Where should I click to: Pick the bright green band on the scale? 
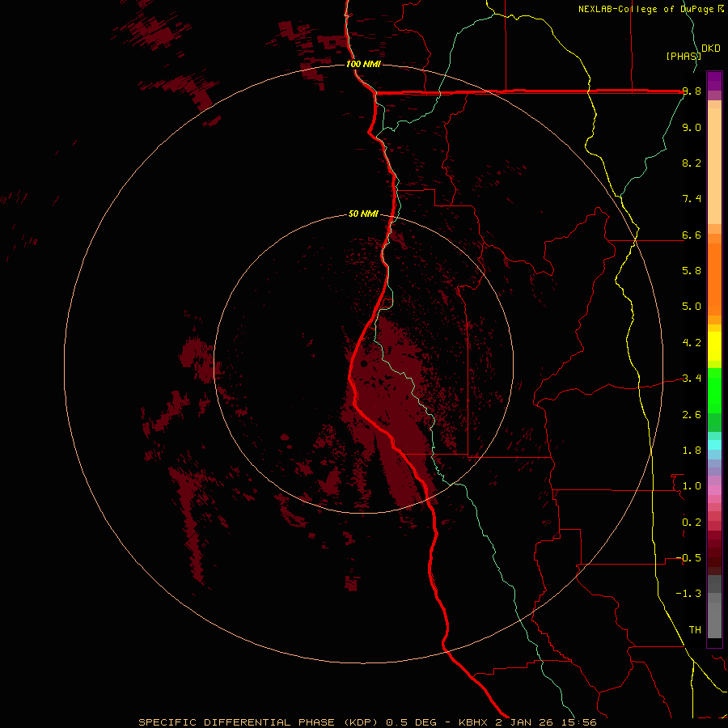pos(714,390)
